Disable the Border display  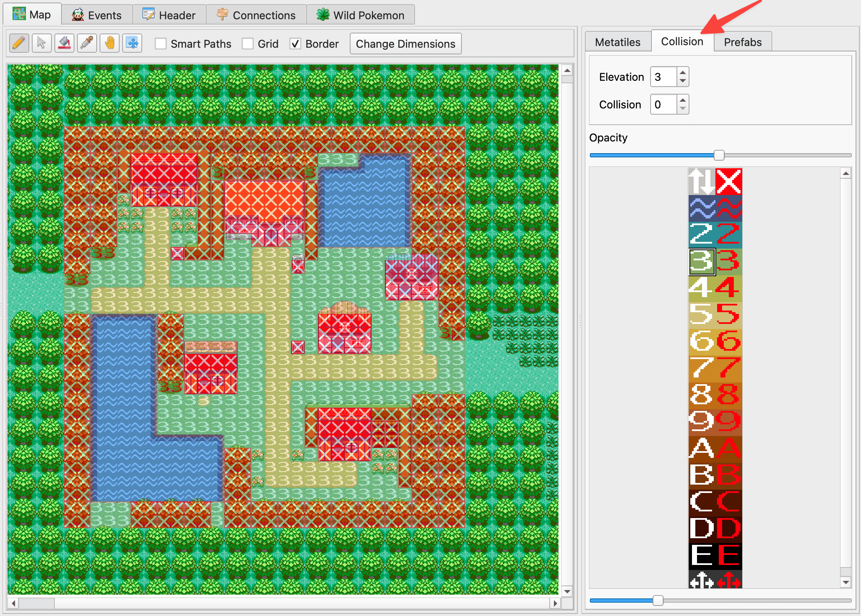coord(296,43)
